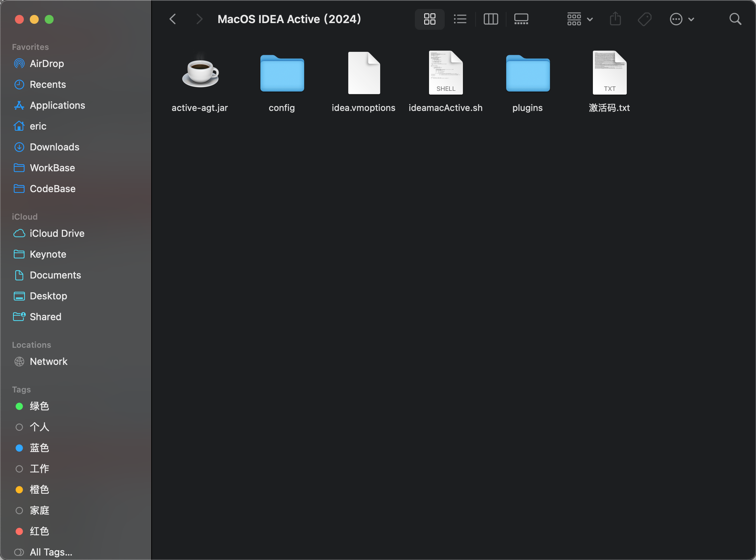This screenshot has height=560, width=756.
Task: Click the iCloud section header
Action: [25, 217]
